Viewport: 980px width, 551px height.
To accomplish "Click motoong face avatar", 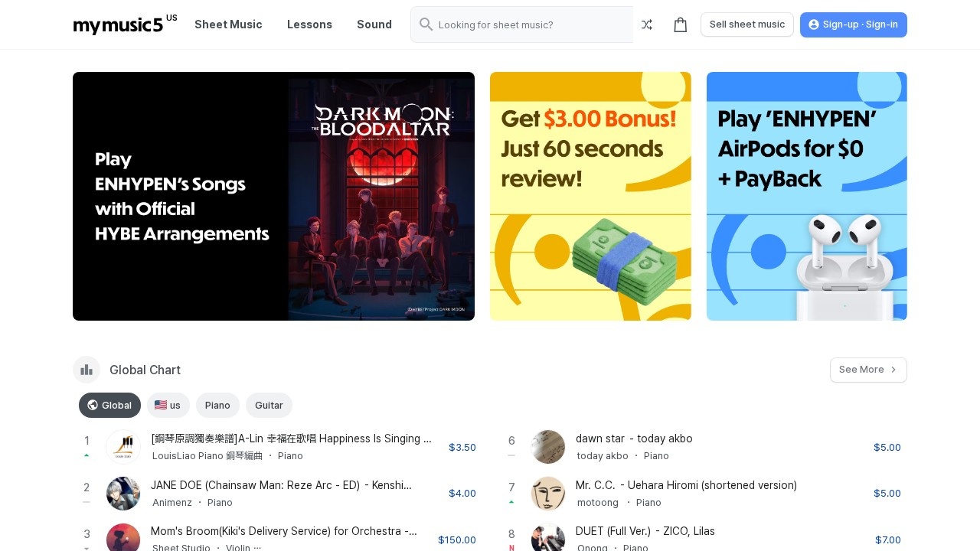I will (x=548, y=494).
